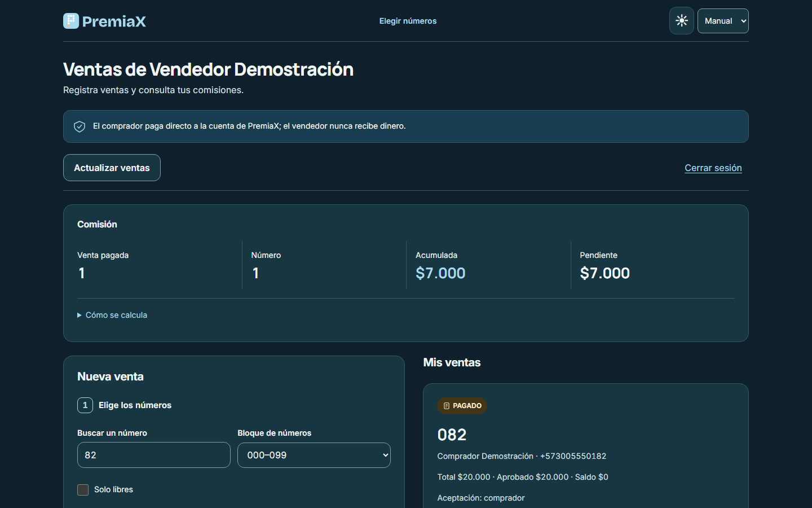Click the "Cerrar sesión" link
Image resolution: width=812 pixels, height=508 pixels.
pos(713,168)
